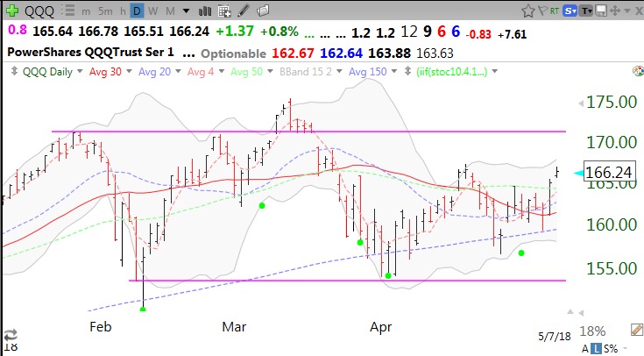The image size is (644, 356).
Task: Close the chart with the X button
Action: coord(639,11)
